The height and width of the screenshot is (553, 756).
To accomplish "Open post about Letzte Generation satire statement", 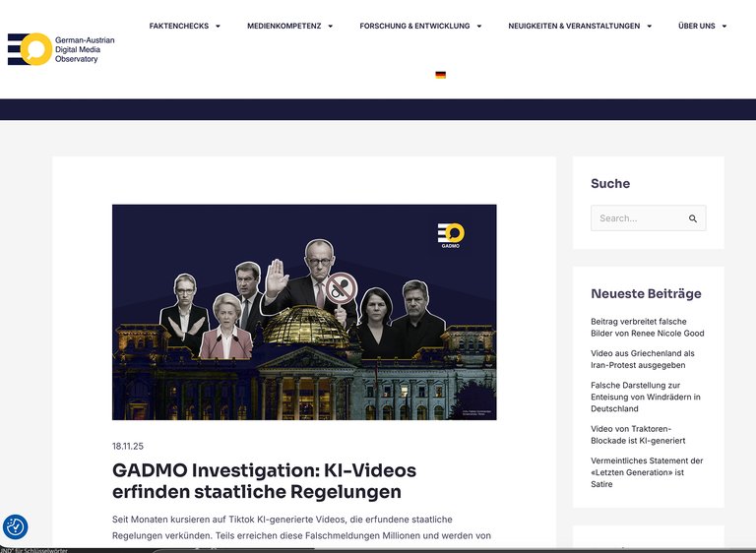I will coord(647,472).
